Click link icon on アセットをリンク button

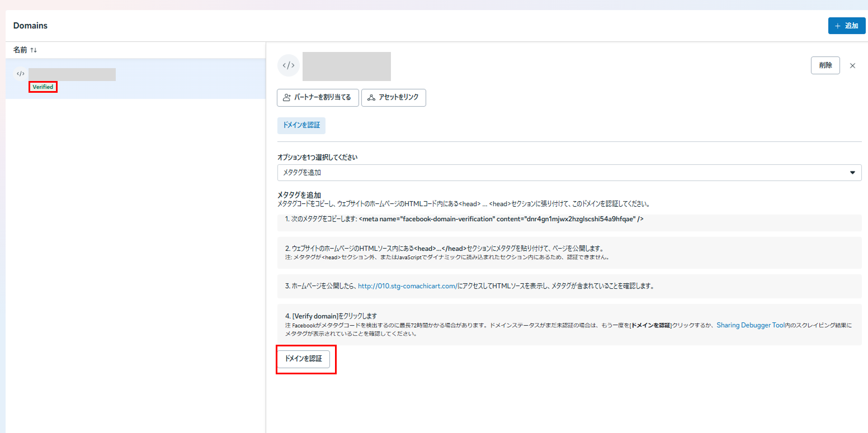[371, 97]
